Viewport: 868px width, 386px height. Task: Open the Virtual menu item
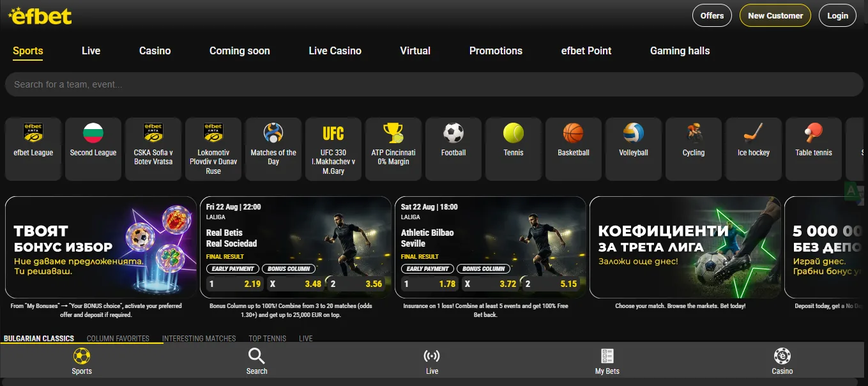[415, 50]
